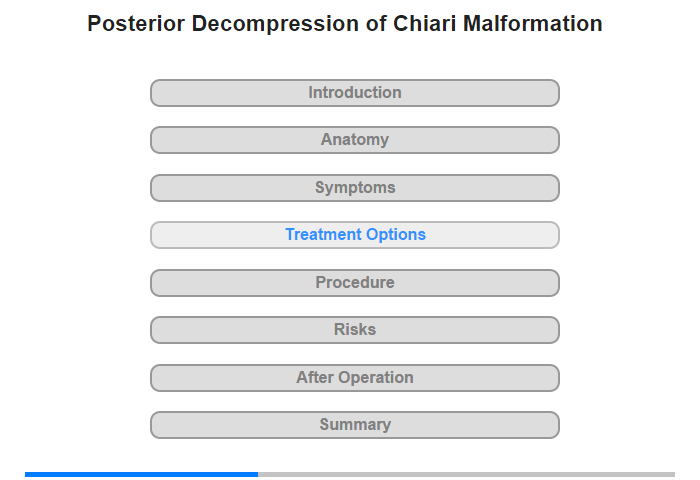Click the gray unfilled part of progress bar
This screenshot has height=480, width=700.
467,474
